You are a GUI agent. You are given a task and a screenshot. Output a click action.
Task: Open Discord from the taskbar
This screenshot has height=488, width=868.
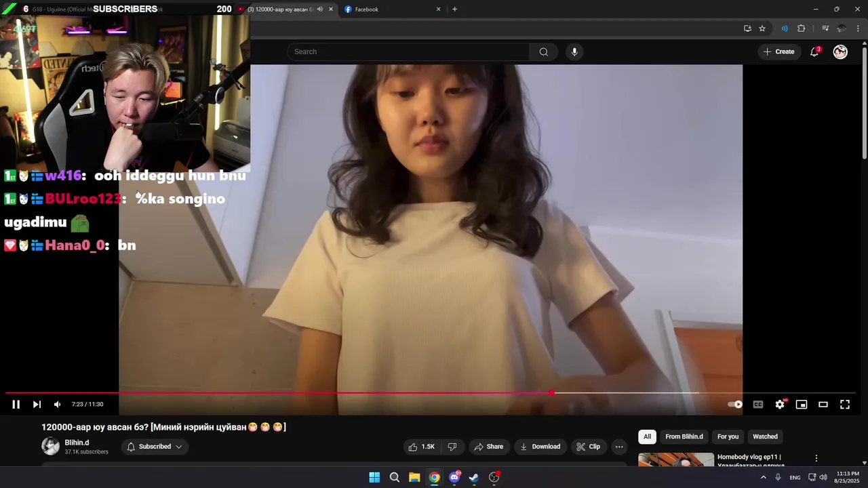(454, 477)
